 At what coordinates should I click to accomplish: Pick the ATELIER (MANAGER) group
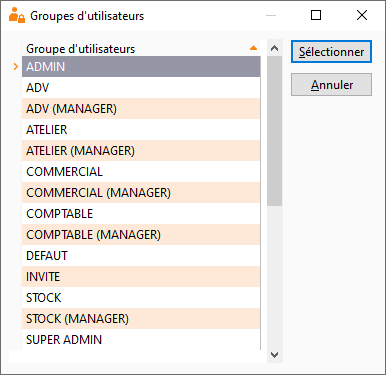(x=141, y=151)
